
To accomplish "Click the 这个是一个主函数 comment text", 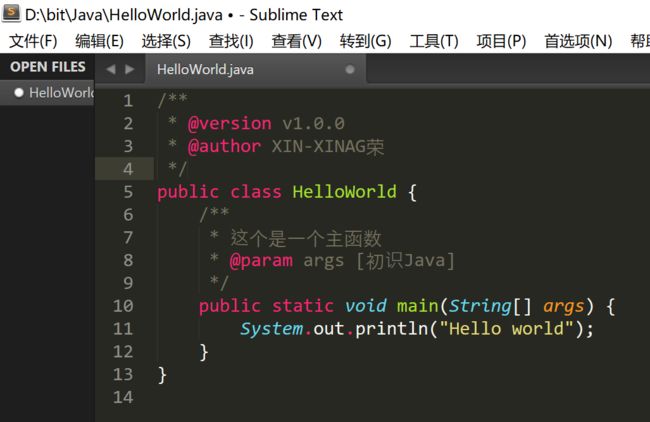I will (x=306, y=238).
